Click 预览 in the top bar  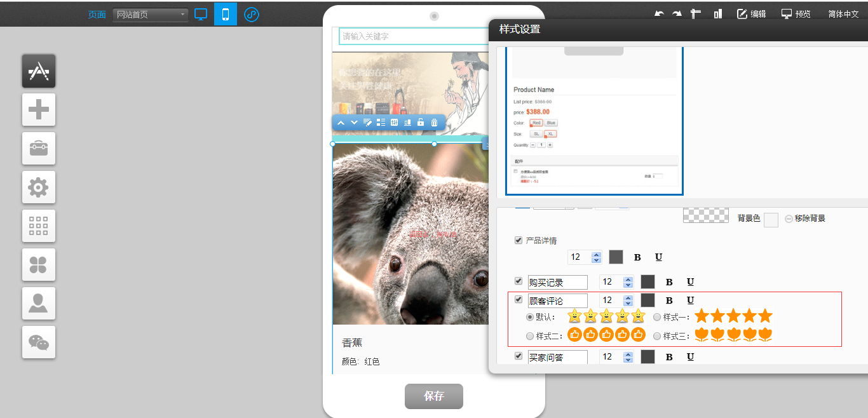pos(796,14)
